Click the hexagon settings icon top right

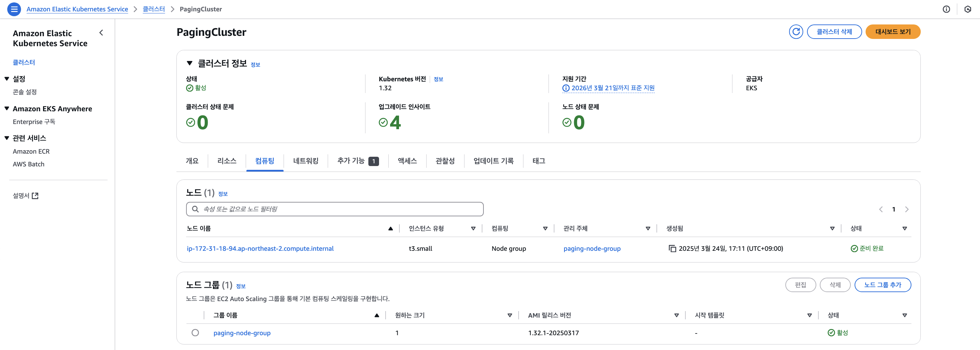tap(968, 9)
